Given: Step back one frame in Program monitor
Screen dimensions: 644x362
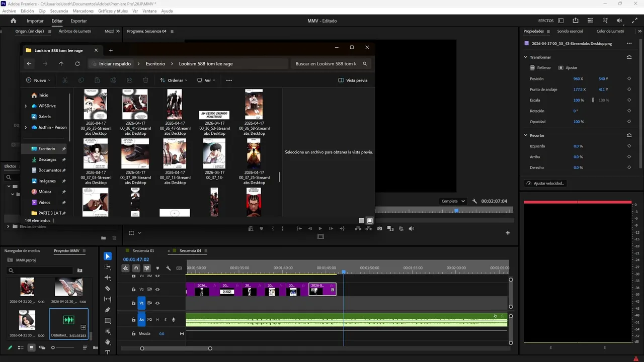Looking at the screenshot, I should 310,228.
